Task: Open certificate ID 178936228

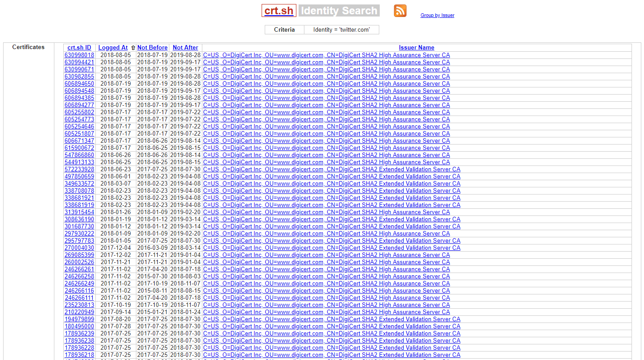Action: (x=79, y=348)
